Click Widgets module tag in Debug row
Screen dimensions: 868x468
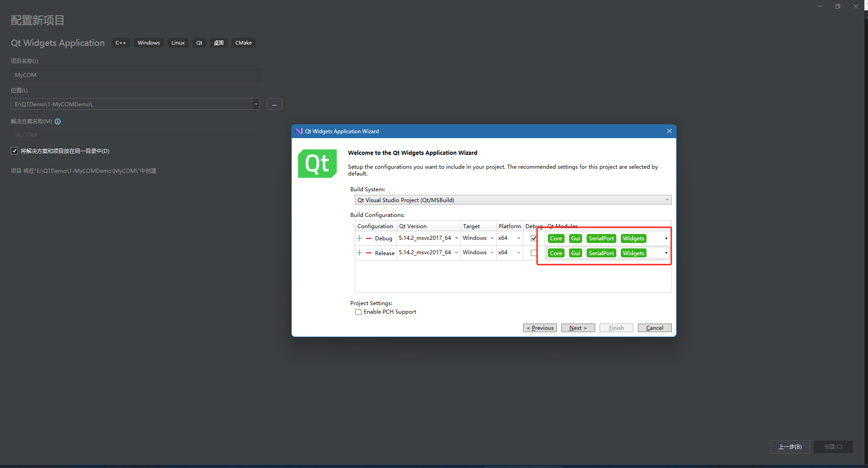point(633,238)
